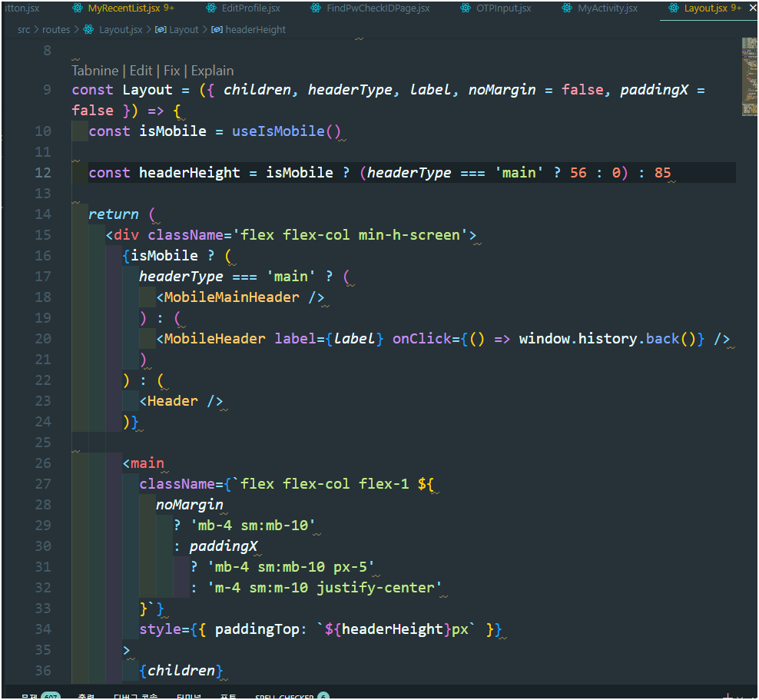Click the return keyword on line 14
Image resolution: width=759 pixels, height=700 pixels.
[113, 214]
